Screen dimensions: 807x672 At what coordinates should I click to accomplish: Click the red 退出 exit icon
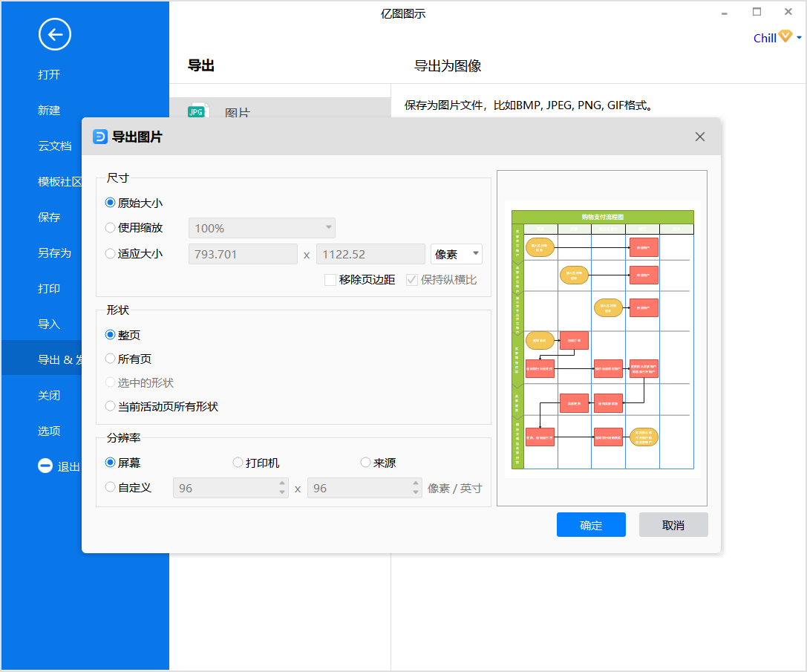(x=45, y=466)
